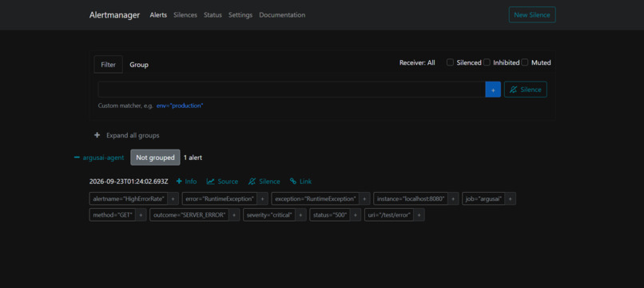Select the Filter tab
Viewport: 644px width, 288px height.
click(x=109, y=65)
